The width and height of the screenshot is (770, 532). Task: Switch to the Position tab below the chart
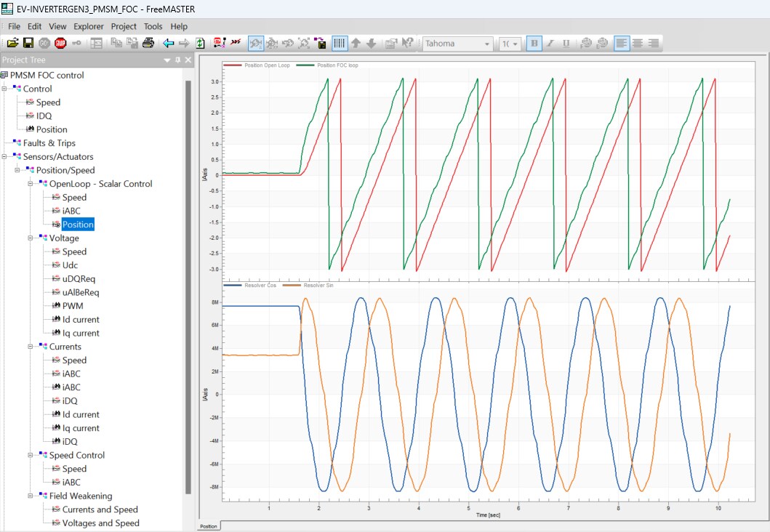[208, 525]
